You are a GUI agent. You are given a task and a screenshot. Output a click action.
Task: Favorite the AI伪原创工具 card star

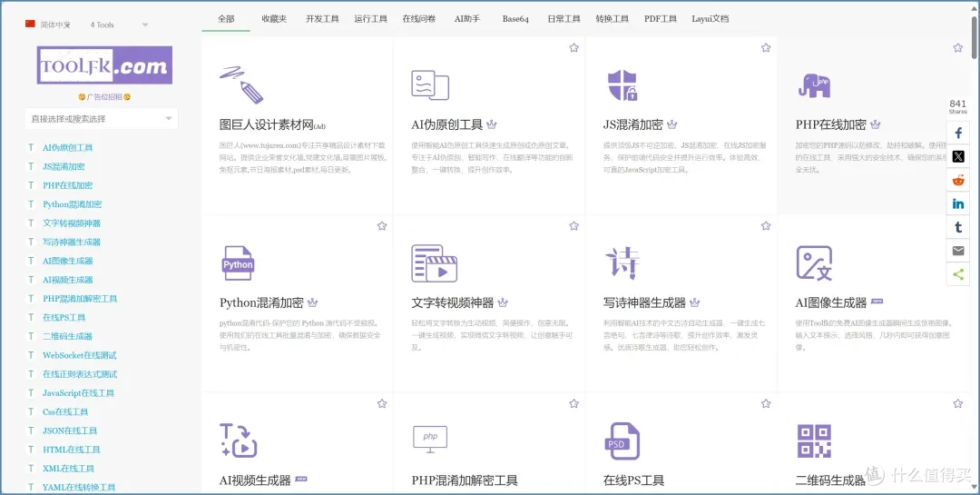573,47
